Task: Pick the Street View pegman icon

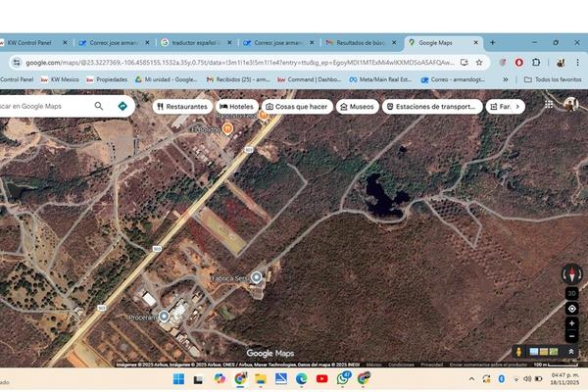Action: tap(519, 351)
